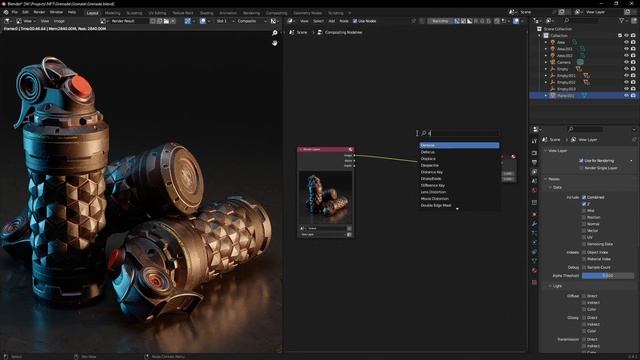Open the Modifiers wrench properties tab
Viewport: 640px width, 360px height.
pyautogui.click(x=534, y=224)
